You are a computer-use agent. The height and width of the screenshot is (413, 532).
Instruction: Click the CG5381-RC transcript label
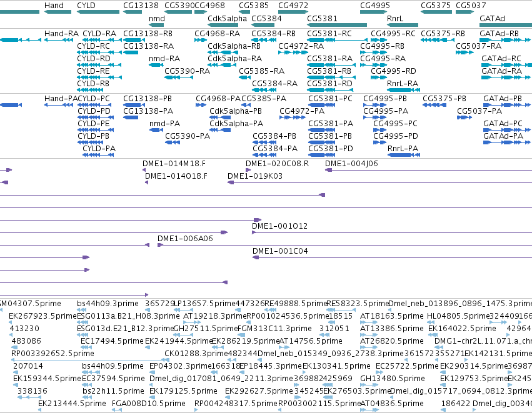pyautogui.click(x=329, y=34)
